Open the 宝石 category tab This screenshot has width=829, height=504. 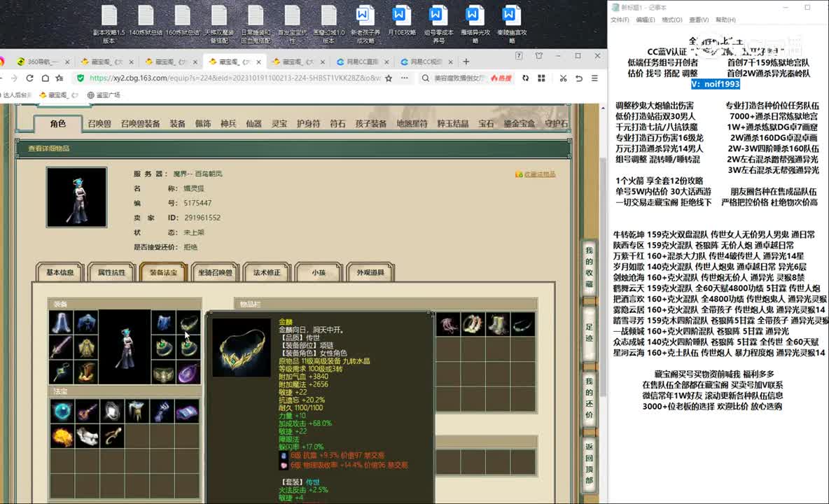[486, 124]
